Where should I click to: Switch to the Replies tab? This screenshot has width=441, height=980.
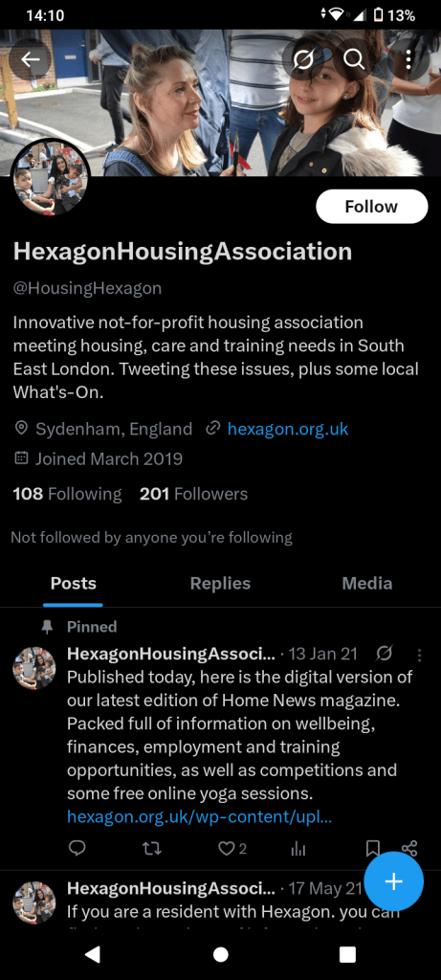(x=220, y=583)
